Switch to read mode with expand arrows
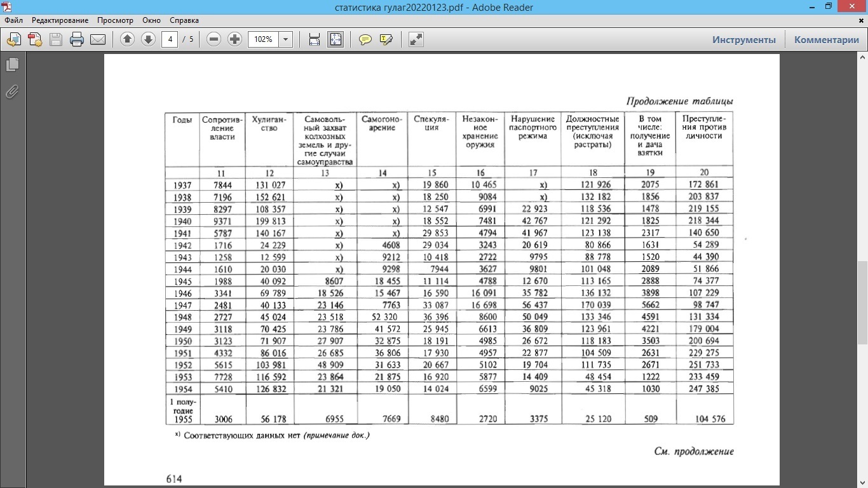Image resolution: width=868 pixels, height=488 pixels. pyautogui.click(x=416, y=39)
